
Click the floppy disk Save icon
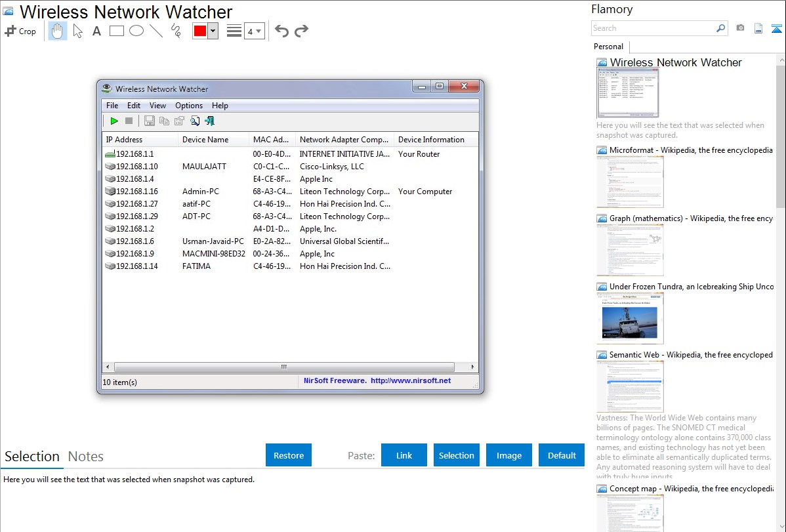(x=150, y=121)
